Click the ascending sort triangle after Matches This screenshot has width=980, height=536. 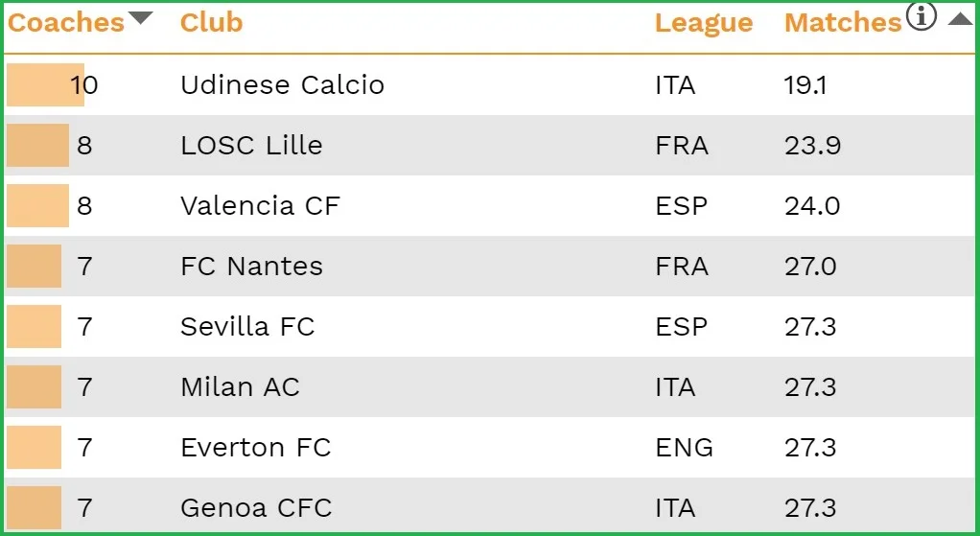960,18
